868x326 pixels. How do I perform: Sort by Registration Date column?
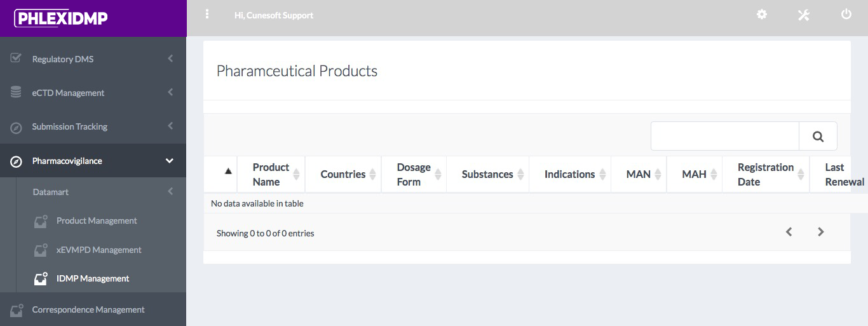pyautogui.click(x=766, y=174)
